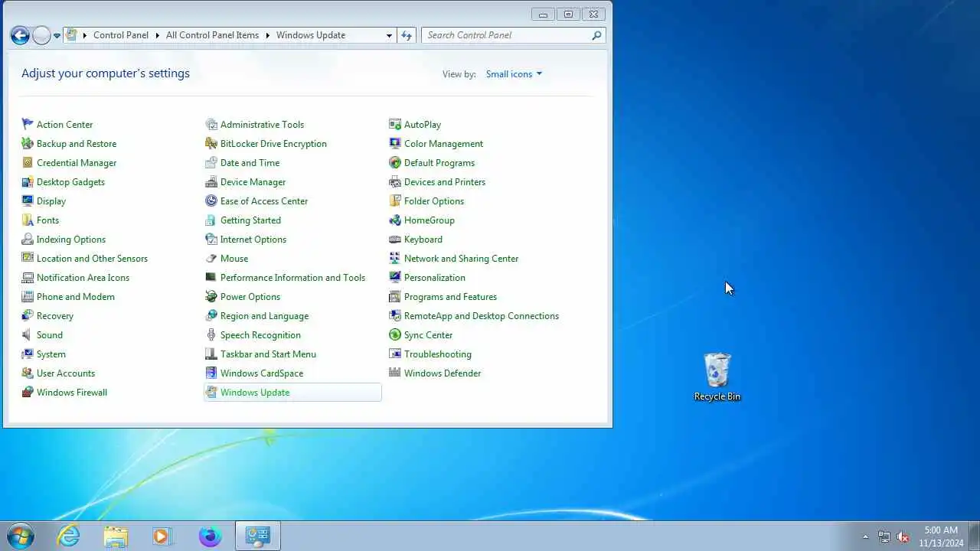980x551 pixels.
Task: Open the View by Small icons dropdown
Action: point(514,74)
